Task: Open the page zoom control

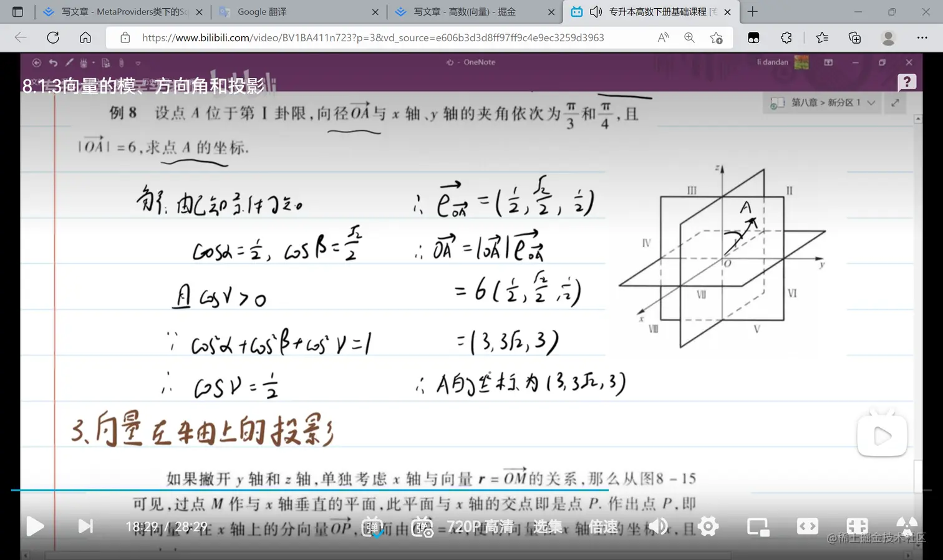Action: click(689, 37)
